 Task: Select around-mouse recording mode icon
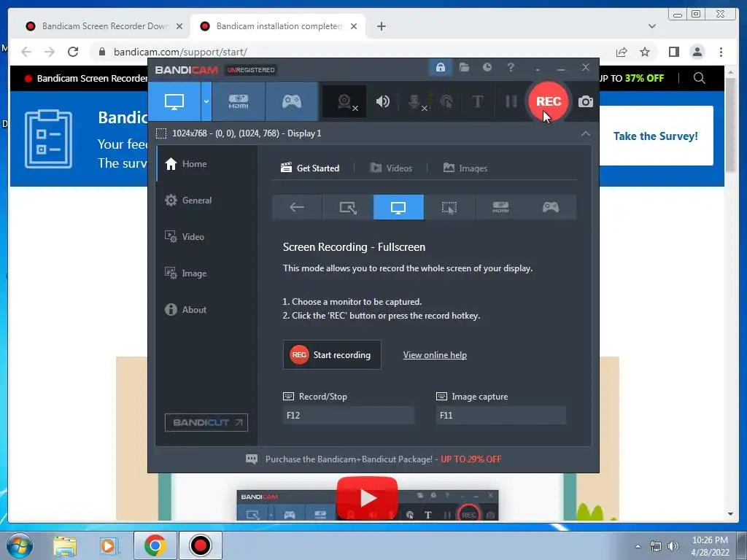pos(449,207)
